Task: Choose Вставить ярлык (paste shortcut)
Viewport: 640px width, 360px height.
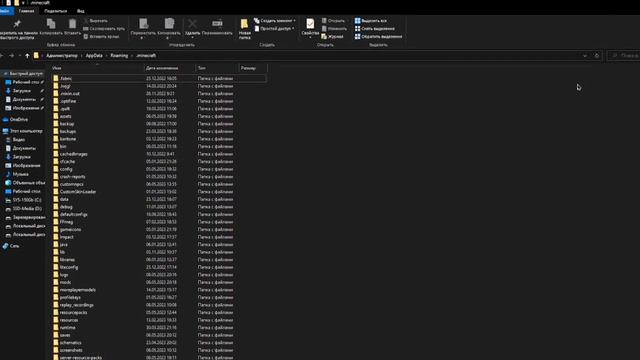Action: click(101, 36)
